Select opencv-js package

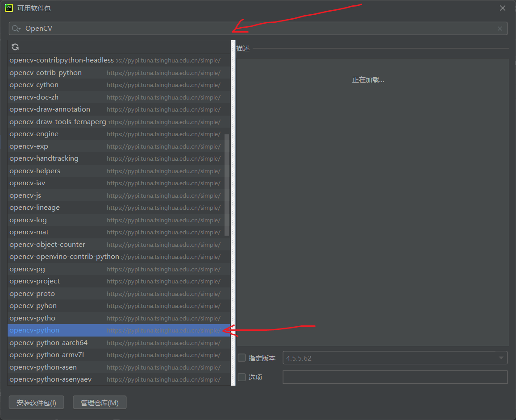119,195
